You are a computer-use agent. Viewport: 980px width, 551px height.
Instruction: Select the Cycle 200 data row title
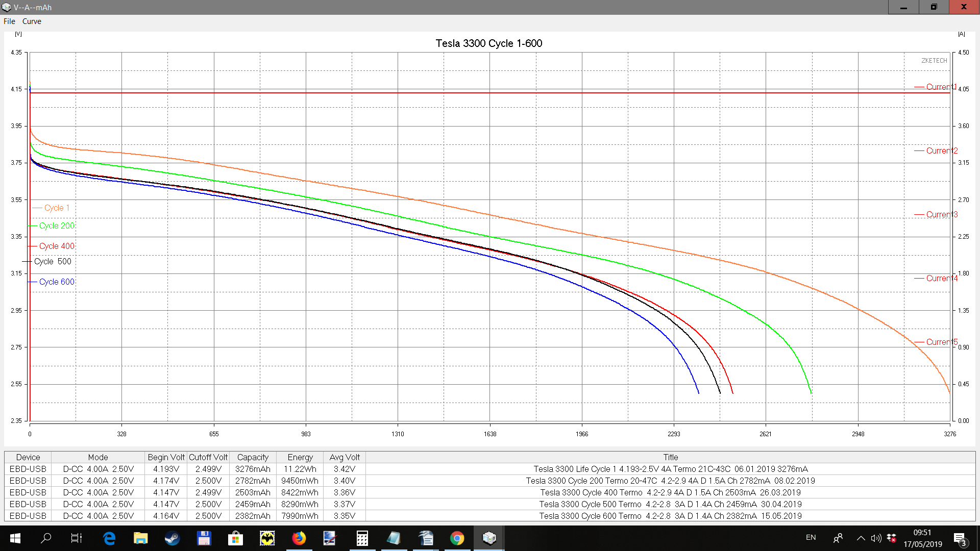click(670, 481)
